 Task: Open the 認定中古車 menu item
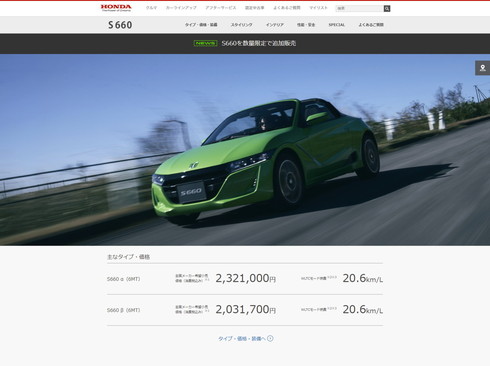(x=255, y=8)
